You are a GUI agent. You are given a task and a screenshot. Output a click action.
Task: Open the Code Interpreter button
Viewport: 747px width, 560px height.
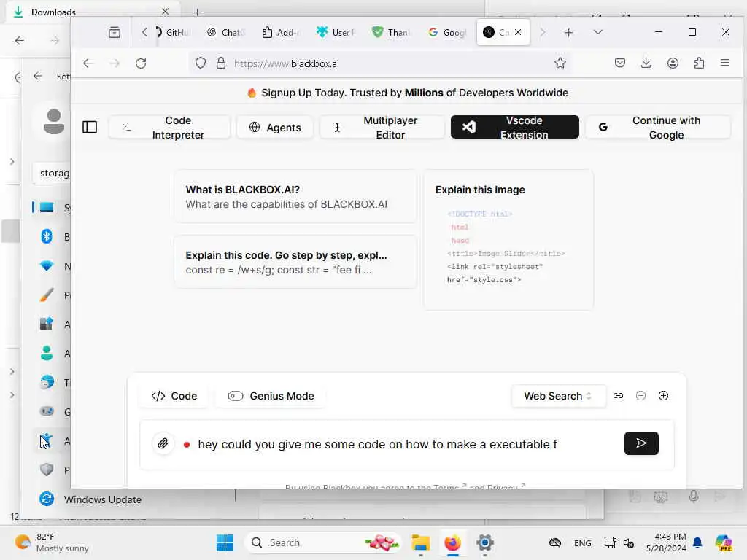pyautogui.click(x=169, y=127)
